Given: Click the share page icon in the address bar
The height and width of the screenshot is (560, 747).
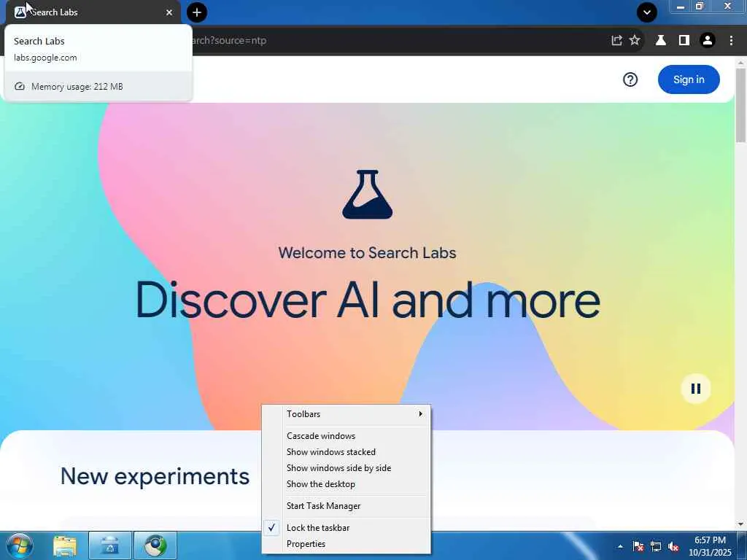Looking at the screenshot, I should tap(616, 41).
